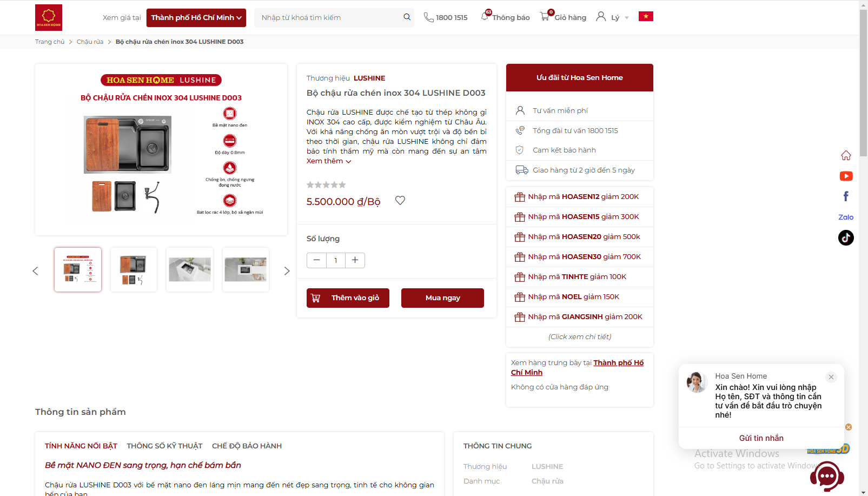Add product to wishlist heart icon
The height and width of the screenshot is (496, 868).
pos(400,201)
